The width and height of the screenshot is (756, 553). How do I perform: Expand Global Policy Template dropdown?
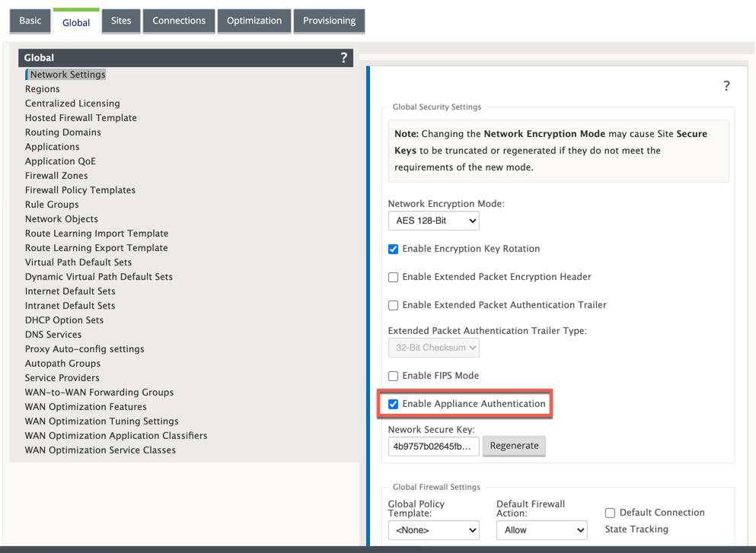434,530
